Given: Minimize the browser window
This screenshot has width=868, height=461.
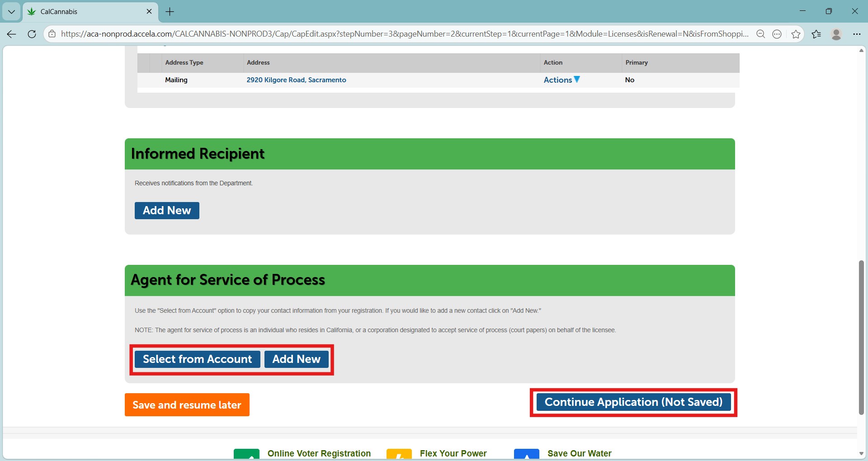Looking at the screenshot, I should pyautogui.click(x=803, y=11).
